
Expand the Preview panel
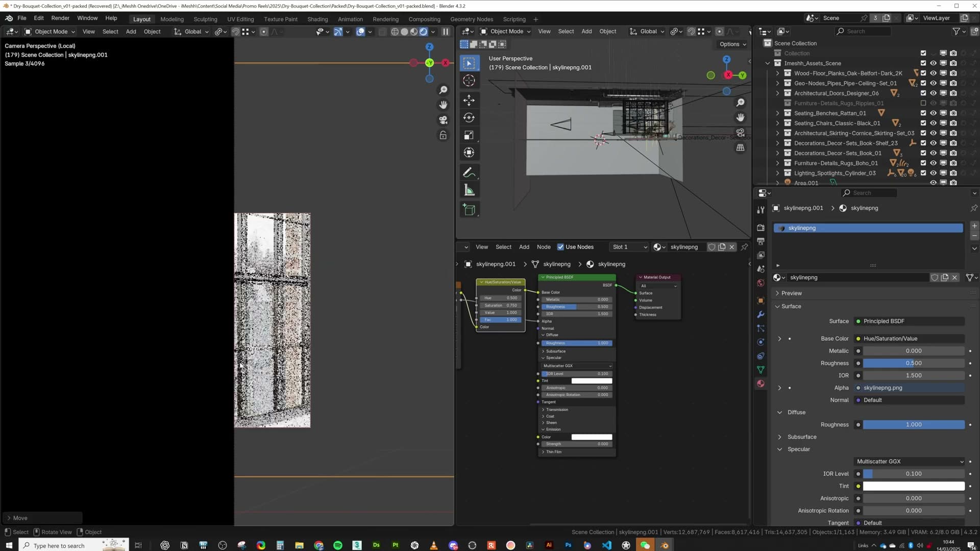click(777, 293)
